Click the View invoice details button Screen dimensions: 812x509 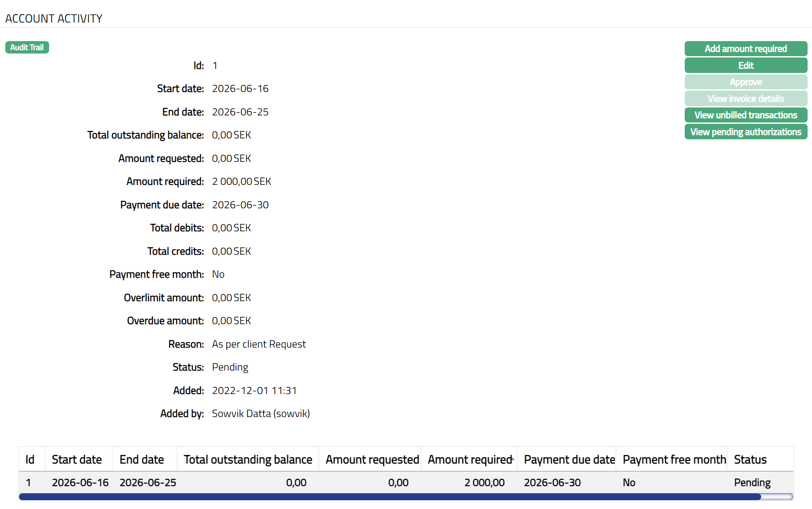745,99
